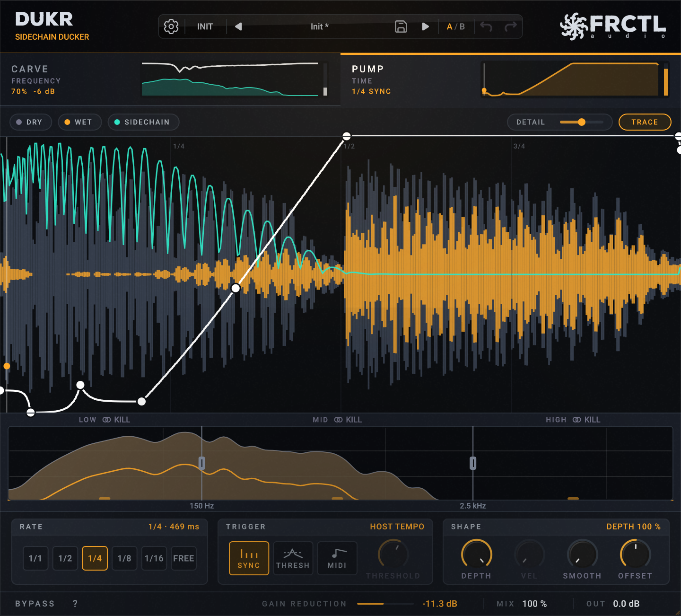The image size is (681, 616).
Task: Link the LOW band icon
Action: [107, 420]
